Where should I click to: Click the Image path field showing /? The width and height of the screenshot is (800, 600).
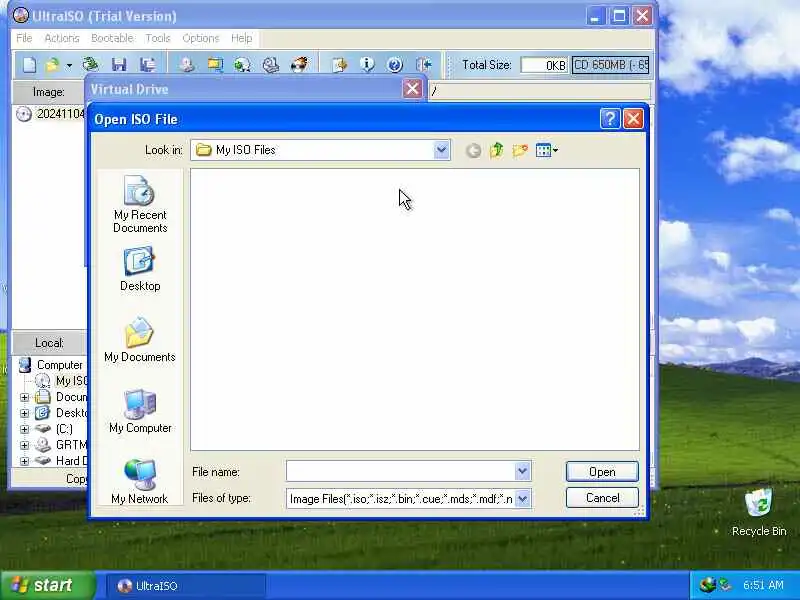point(539,92)
